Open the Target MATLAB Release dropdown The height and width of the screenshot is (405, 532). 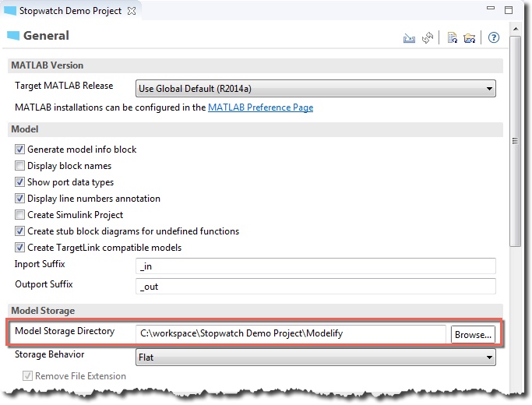[315, 89]
